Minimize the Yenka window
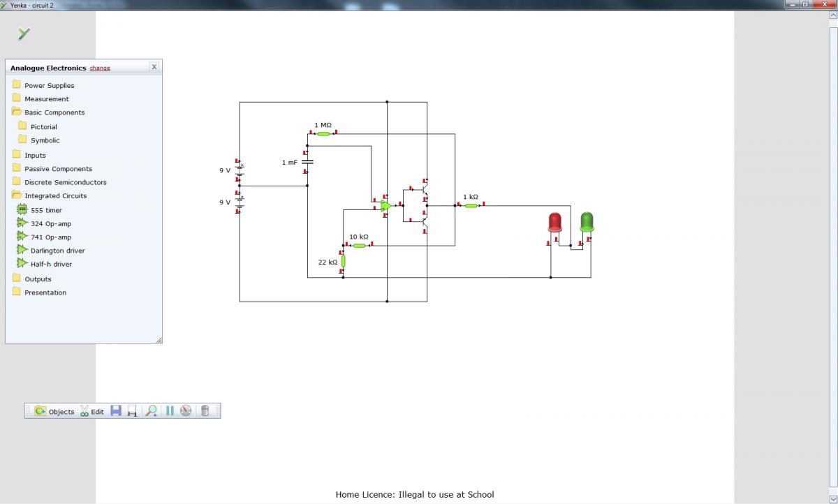838x504 pixels. coord(791,4)
